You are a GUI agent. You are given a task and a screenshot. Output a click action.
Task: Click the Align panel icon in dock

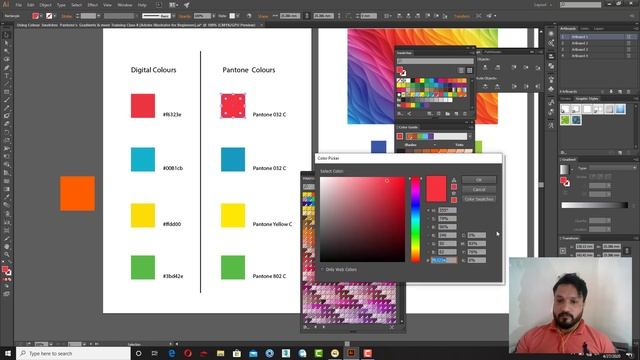pos(551,56)
